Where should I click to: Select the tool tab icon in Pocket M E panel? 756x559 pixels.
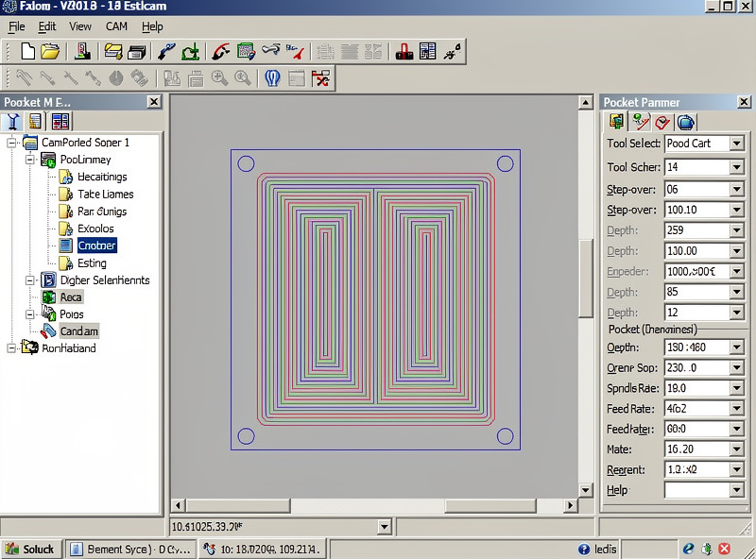(12, 122)
